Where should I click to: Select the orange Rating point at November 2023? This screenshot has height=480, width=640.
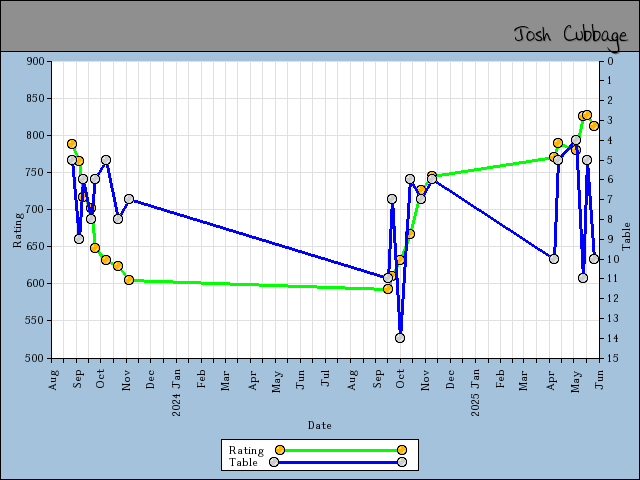click(x=129, y=280)
